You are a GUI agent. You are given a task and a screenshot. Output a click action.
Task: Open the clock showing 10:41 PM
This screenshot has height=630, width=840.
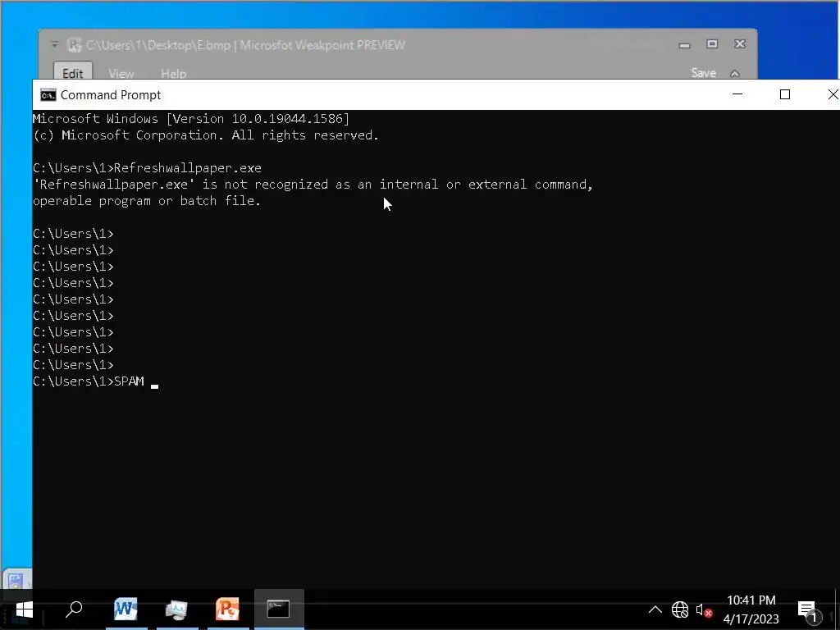[x=751, y=600]
